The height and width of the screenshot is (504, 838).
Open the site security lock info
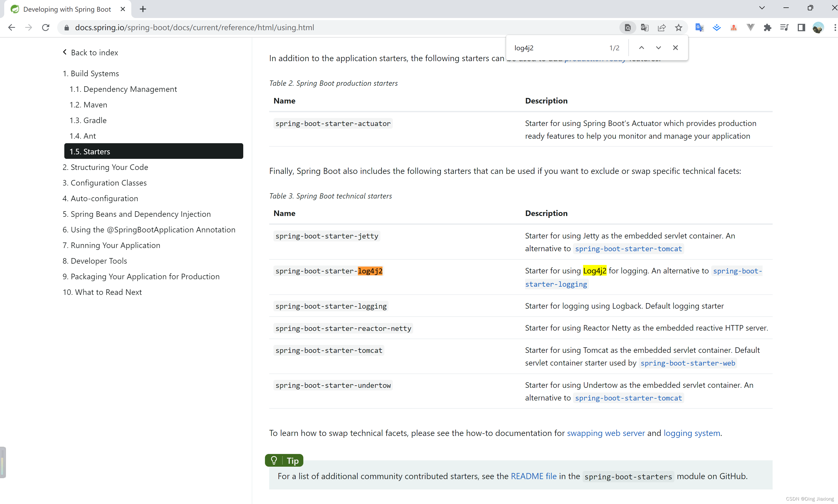[66, 28]
